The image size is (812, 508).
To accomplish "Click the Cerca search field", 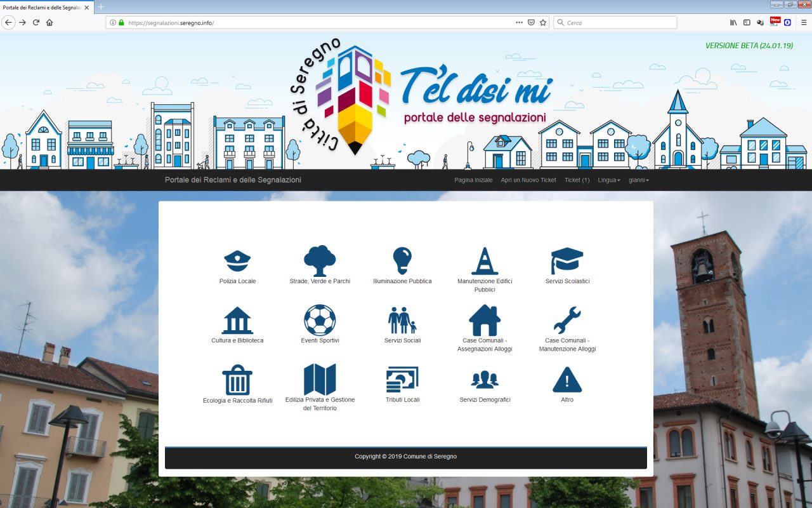I will [615, 22].
